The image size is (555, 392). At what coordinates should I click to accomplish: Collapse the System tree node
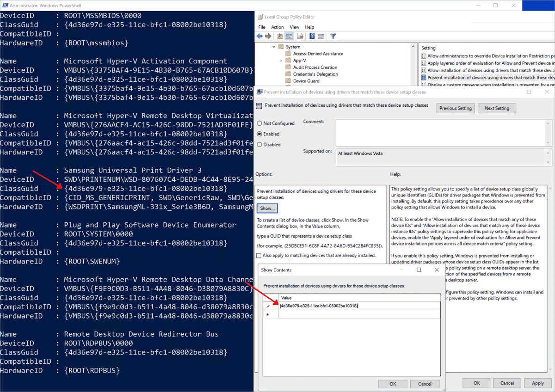coord(273,47)
